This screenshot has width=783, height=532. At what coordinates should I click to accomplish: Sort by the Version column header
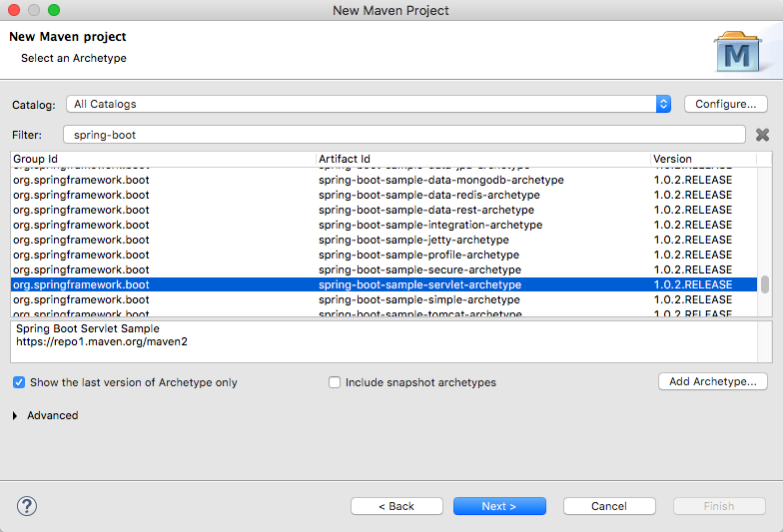703,159
